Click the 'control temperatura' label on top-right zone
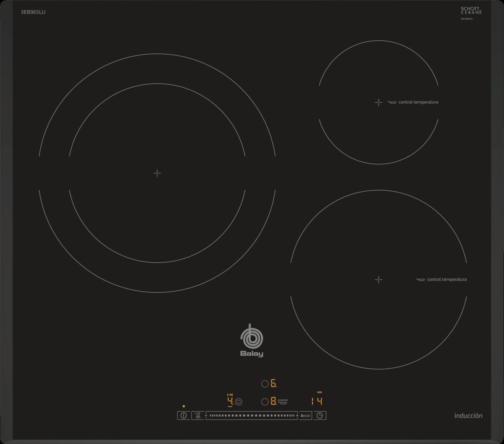The image size is (504, 444). 418,102
